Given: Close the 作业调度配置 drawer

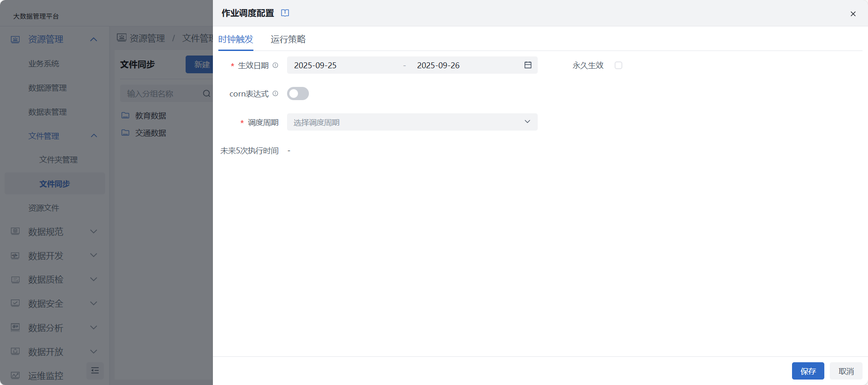Looking at the screenshot, I should (x=853, y=14).
